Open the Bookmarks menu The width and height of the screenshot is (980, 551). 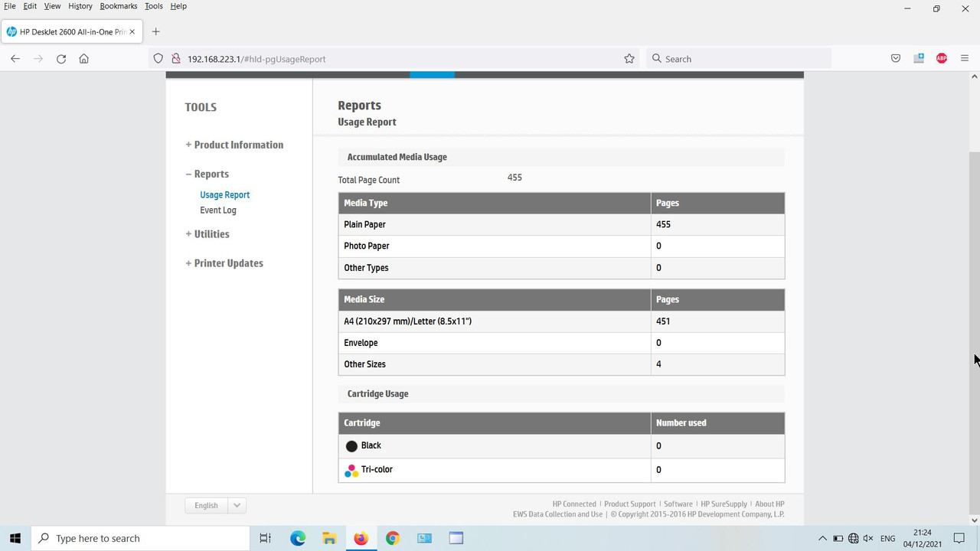coord(119,6)
